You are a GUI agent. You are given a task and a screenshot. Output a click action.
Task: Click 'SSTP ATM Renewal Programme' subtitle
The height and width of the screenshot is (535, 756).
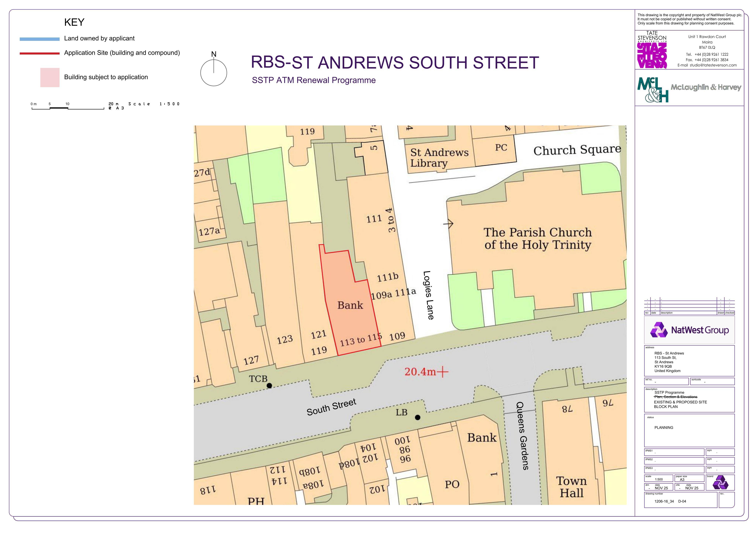(x=314, y=80)
